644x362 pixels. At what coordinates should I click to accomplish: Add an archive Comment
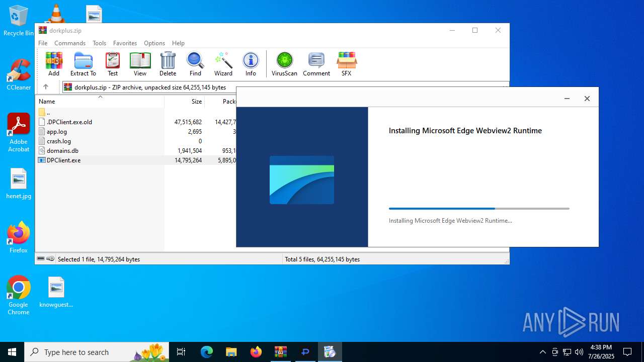[x=316, y=64]
